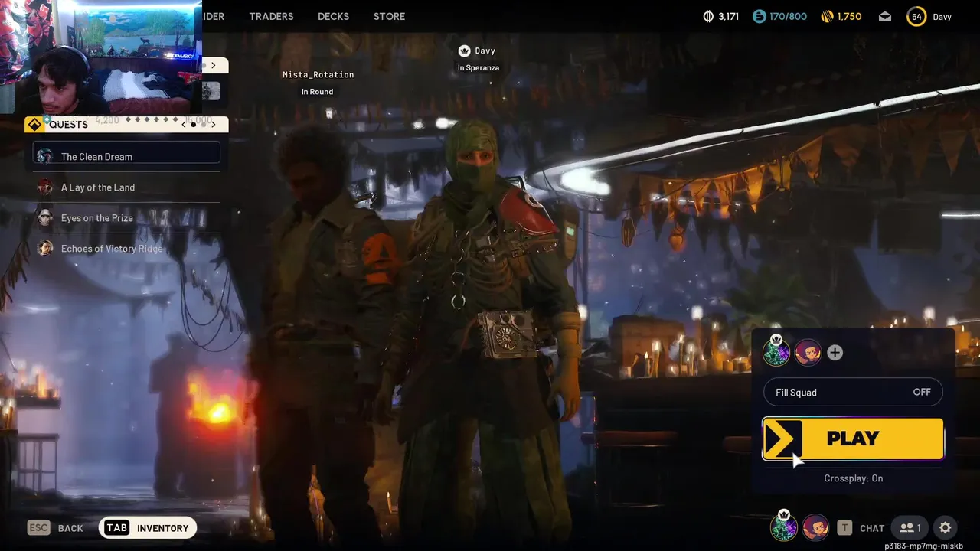Click the bottom bar second member avatar
Image resolution: width=980 pixels, height=551 pixels.
(x=815, y=527)
